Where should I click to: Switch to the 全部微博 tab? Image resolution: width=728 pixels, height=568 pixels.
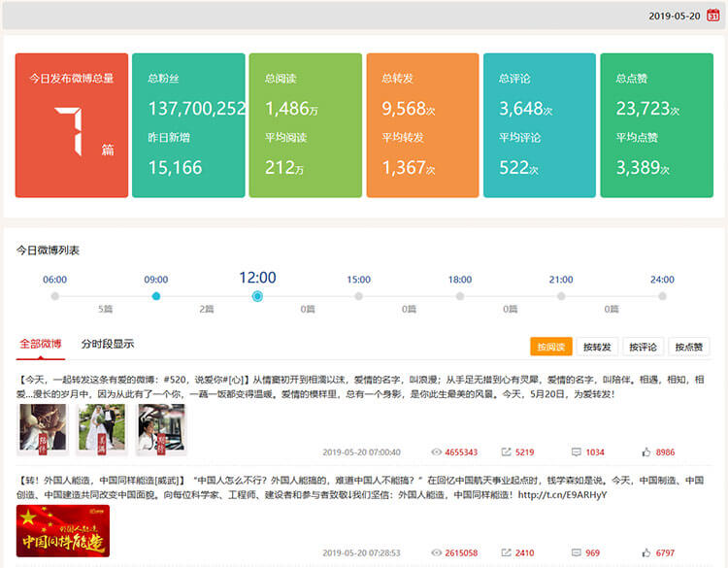41,344
